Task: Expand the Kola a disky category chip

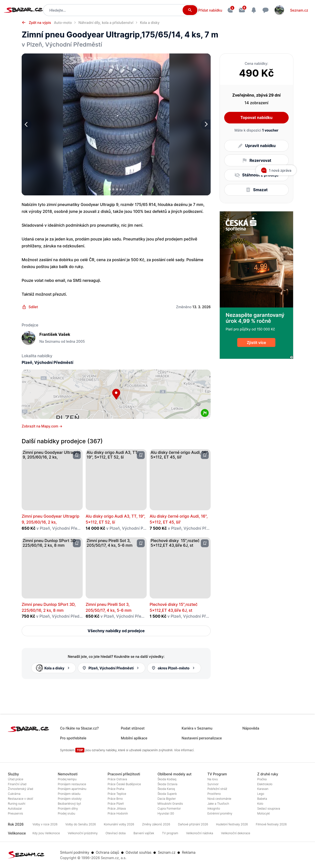Action: click(x=53, y=668)
